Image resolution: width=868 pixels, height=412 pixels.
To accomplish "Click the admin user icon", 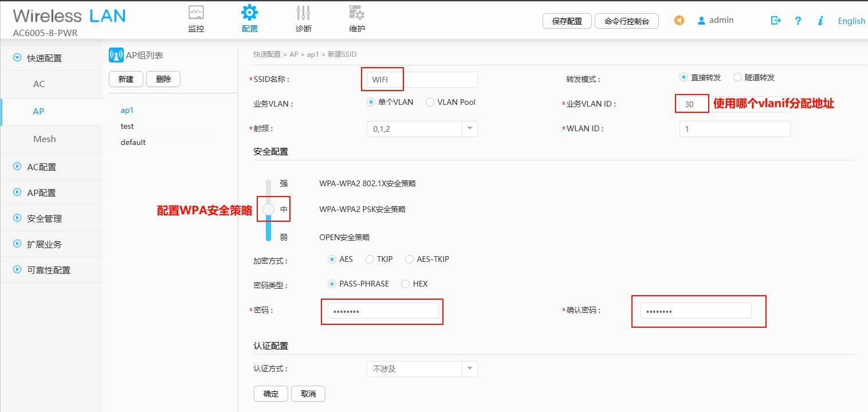I will (701, 21).
